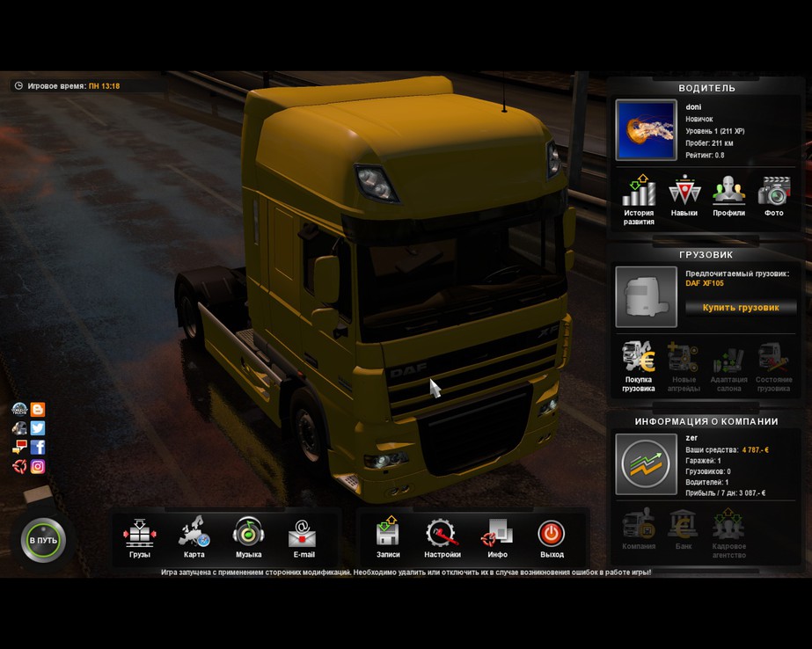Open Профили profiles

[728, 195]
